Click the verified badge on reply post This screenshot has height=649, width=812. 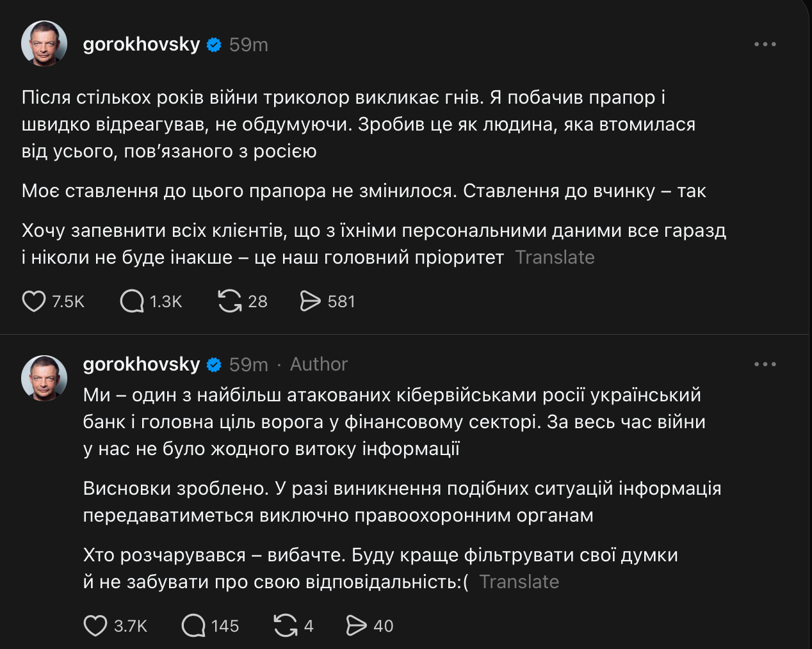pos(215,365)
